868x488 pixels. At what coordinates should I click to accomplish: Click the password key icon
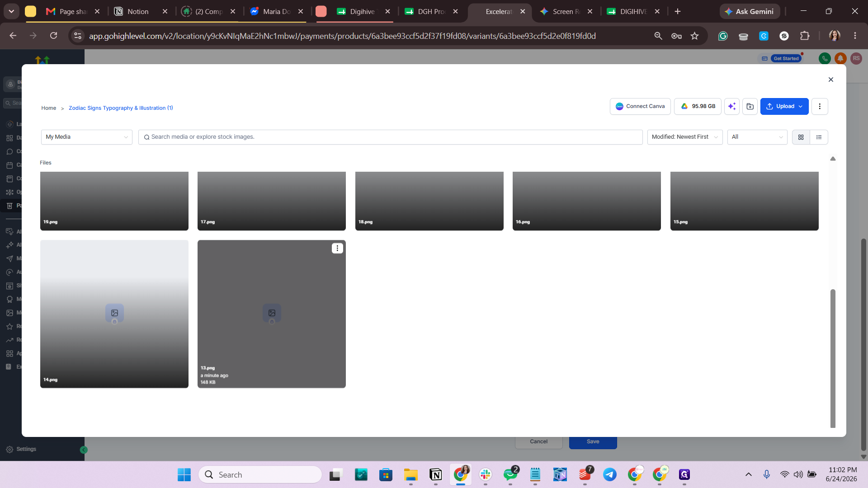click(676, 36)
